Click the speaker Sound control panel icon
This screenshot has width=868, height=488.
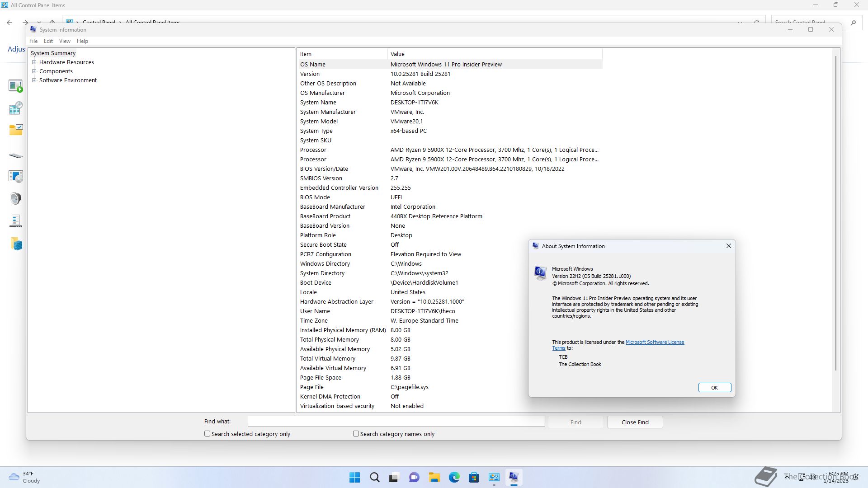pyautogui.click(x=16, y=198)
